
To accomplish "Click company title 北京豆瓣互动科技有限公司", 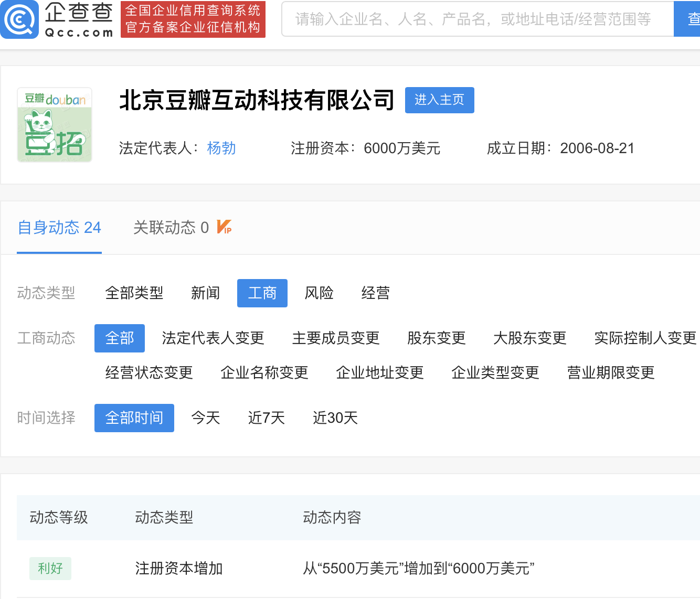I will (x=257, y=100).
